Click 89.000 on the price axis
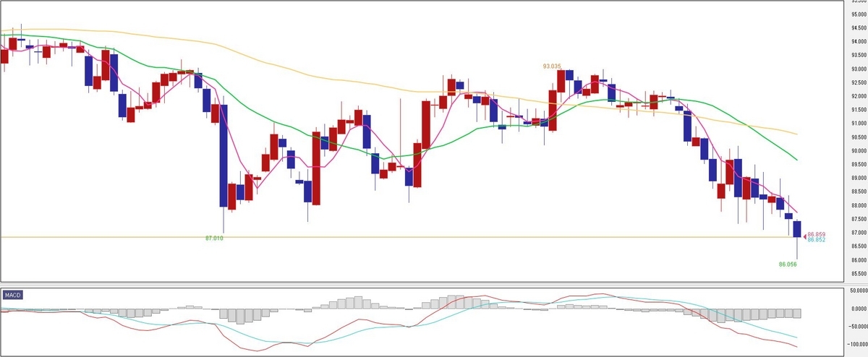Viewport: 868px width, 357px height. [x=858, y=178]
